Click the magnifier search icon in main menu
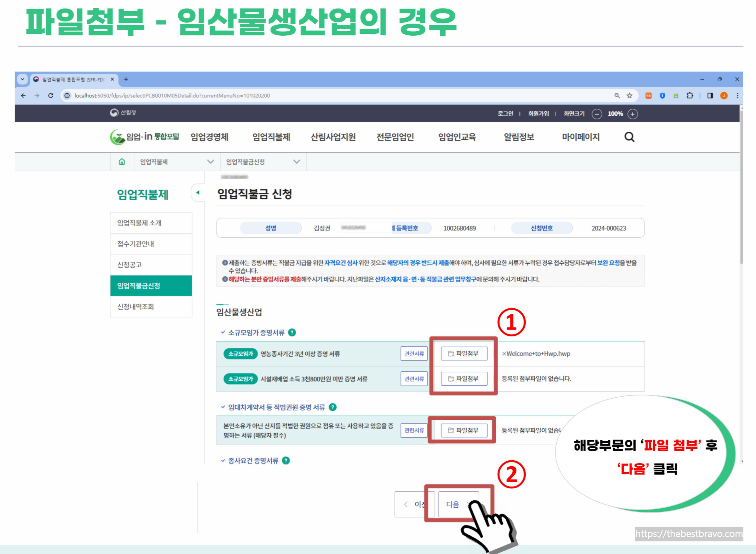Viewport: 756px width, 554px height. 629,137
